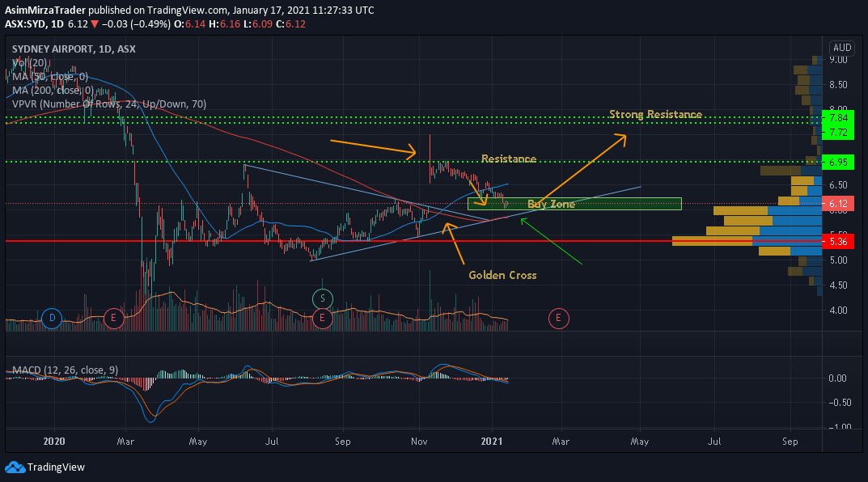This screenshot has width=868, height=482.
Task: Click the 2020 label on time axis
Action: pos(53,441)
